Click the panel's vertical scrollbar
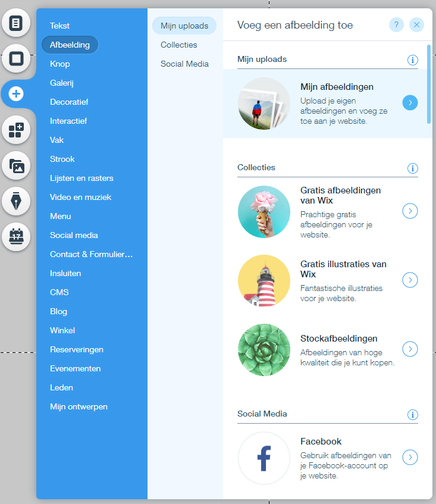 [x=429, y=84]
